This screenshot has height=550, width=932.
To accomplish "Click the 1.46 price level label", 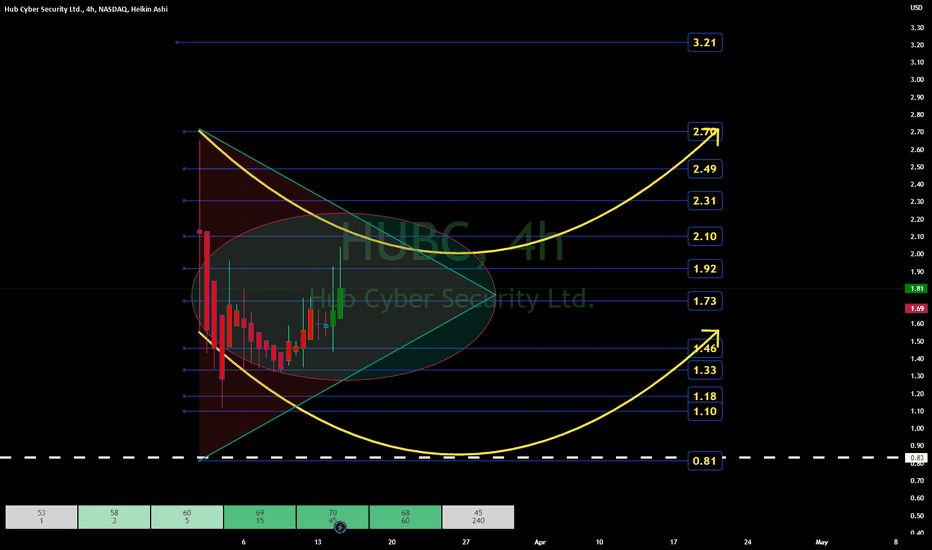I will click(705, 348).
